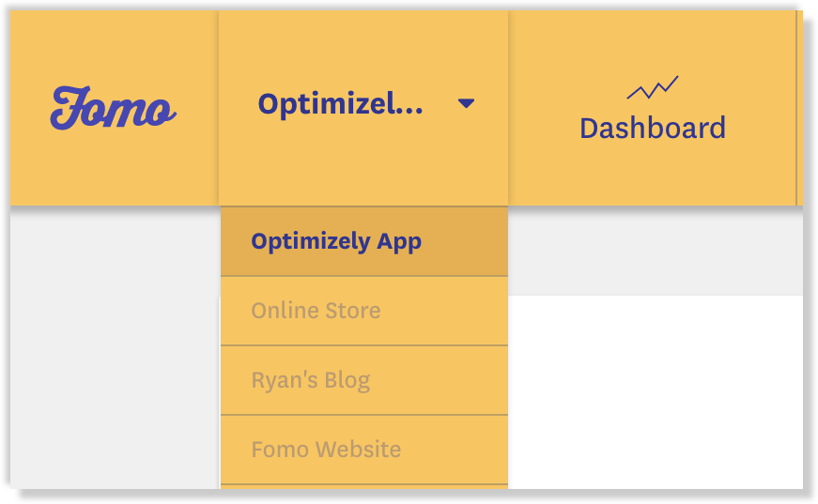Open the Dashboard line-graph icon
The image size is (818, 504).
pos(653,87)
